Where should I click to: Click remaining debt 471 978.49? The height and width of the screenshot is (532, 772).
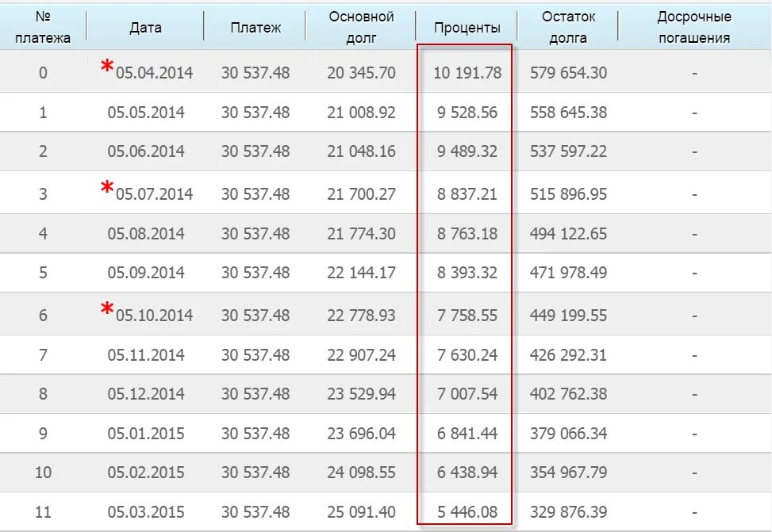(x=569, y=272)
